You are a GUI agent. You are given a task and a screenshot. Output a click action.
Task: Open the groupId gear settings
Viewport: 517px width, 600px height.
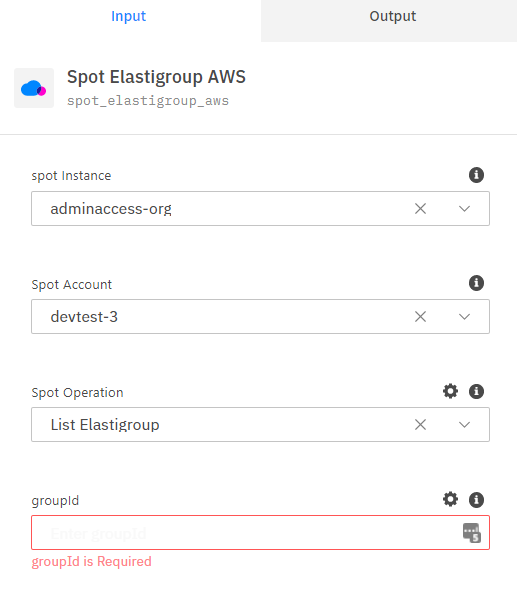click(450, 499)
